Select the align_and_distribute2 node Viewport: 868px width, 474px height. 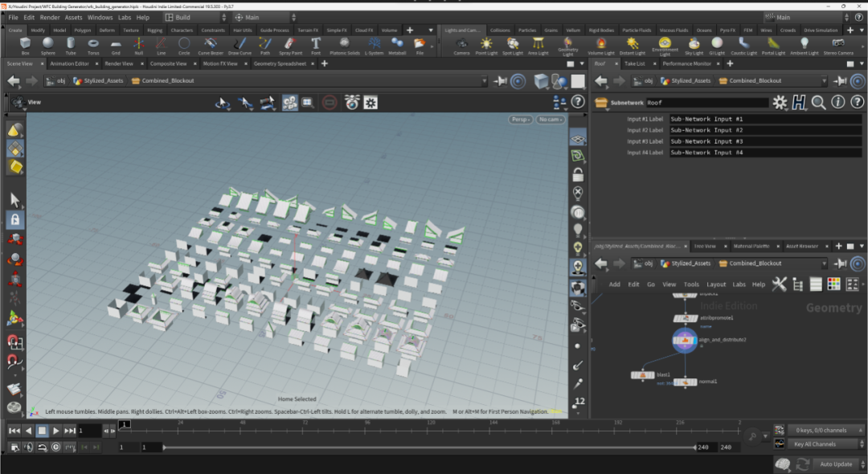[x=684, y=340]
